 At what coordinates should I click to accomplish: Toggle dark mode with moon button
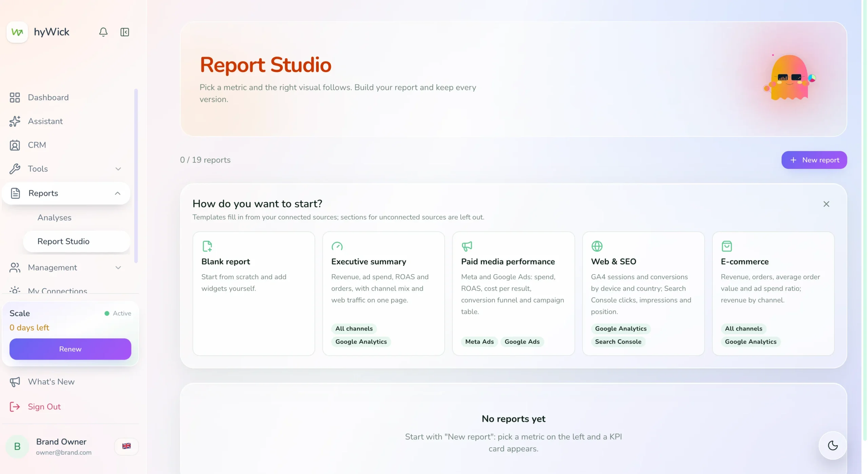pos(832,445)
